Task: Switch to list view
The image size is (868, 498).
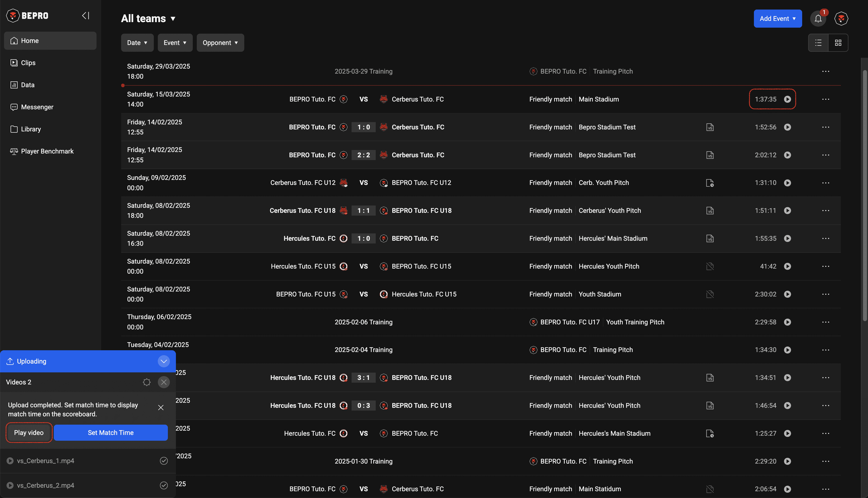Action: [818, 43]
